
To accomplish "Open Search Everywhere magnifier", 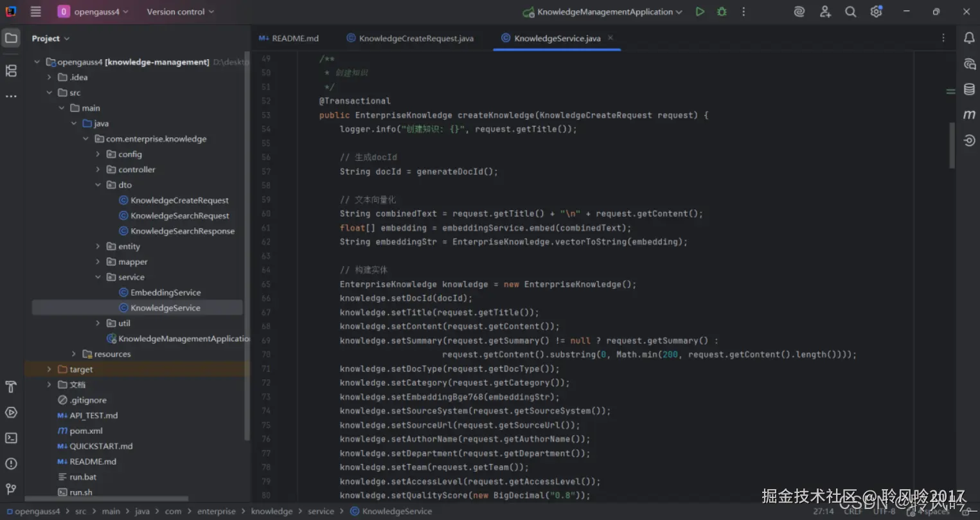I will tap(850, 12).
